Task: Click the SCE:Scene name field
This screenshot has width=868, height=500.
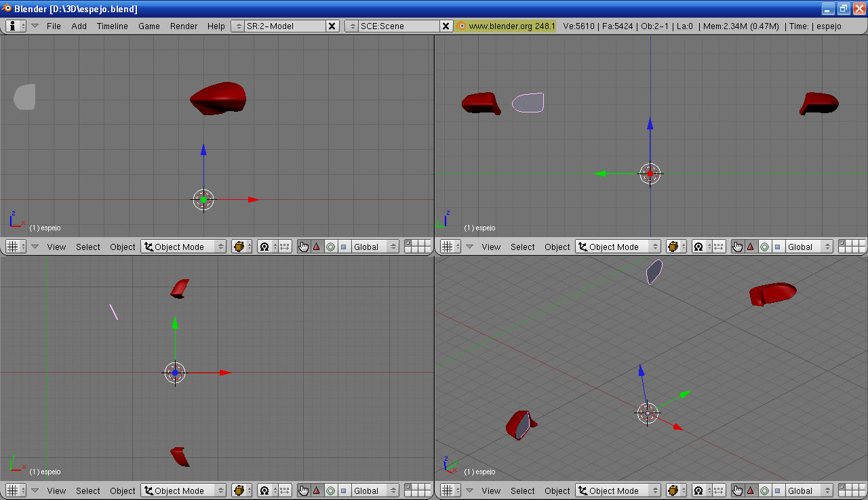Action: (399, 26)
